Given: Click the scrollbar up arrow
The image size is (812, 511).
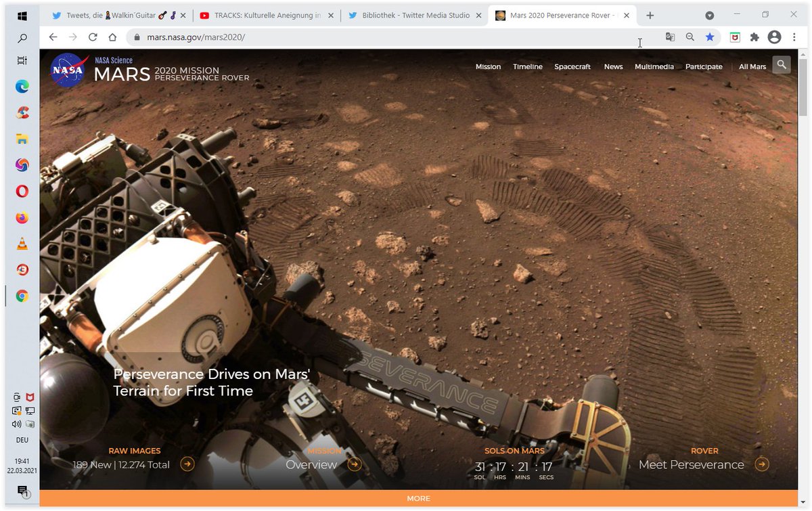Looking at the screenshot, I should coord(803,53).
